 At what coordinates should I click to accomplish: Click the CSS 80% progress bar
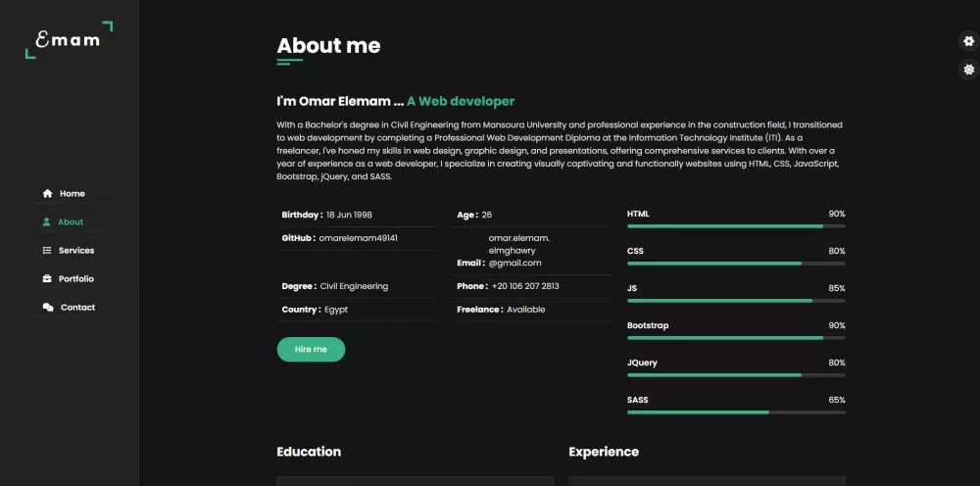(736, 264)
